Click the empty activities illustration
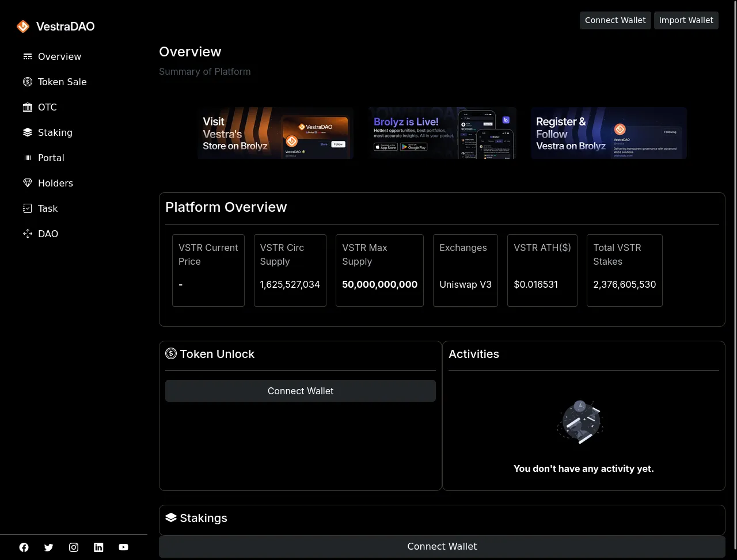This screenshot has height=560, width=737. (580, 422)
